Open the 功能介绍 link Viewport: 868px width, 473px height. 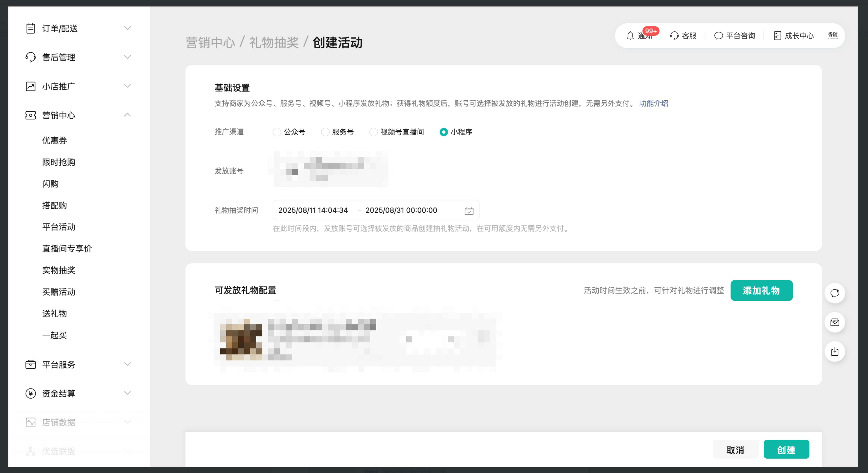pos(653,103)
